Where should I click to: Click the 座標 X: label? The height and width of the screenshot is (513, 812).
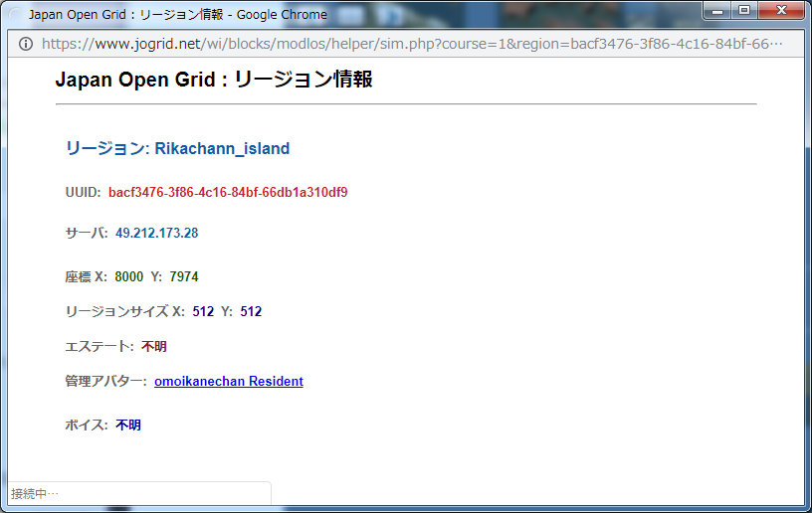pos(86,276)
